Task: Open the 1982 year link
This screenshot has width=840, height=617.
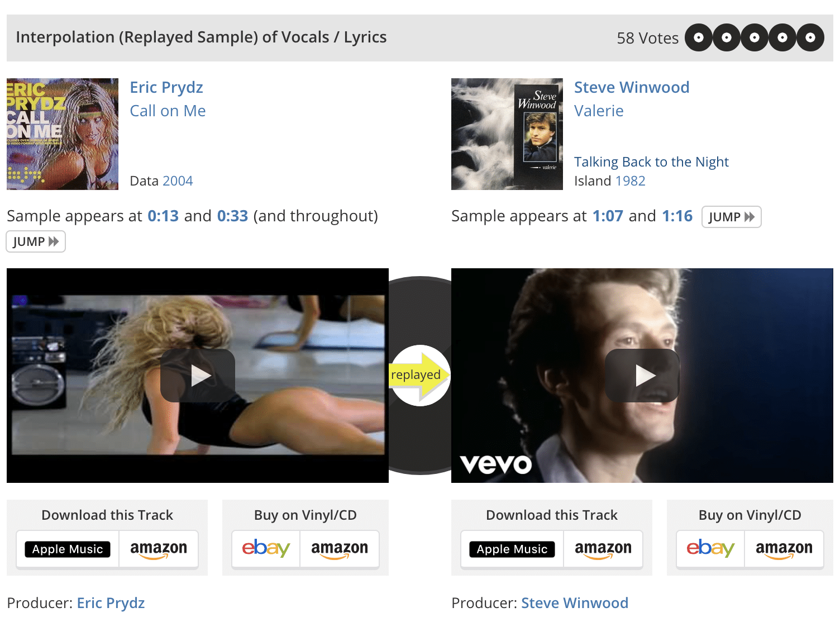Action: tap(630, 181)
